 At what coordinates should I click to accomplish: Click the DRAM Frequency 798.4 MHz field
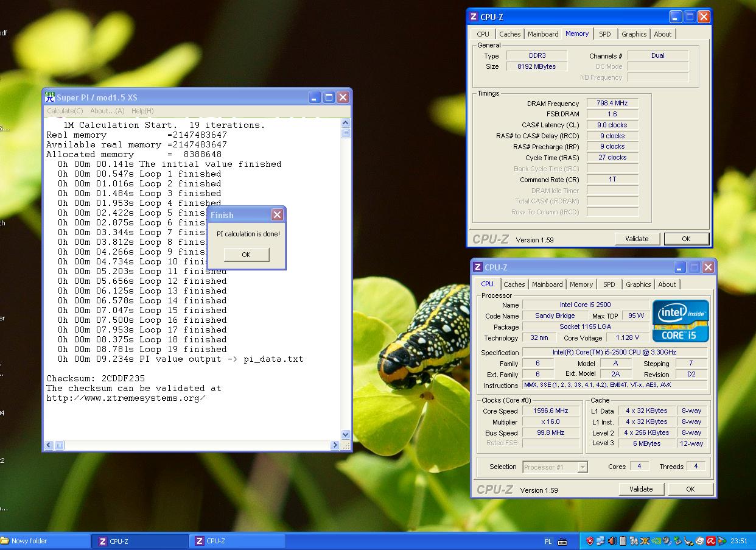612,103
